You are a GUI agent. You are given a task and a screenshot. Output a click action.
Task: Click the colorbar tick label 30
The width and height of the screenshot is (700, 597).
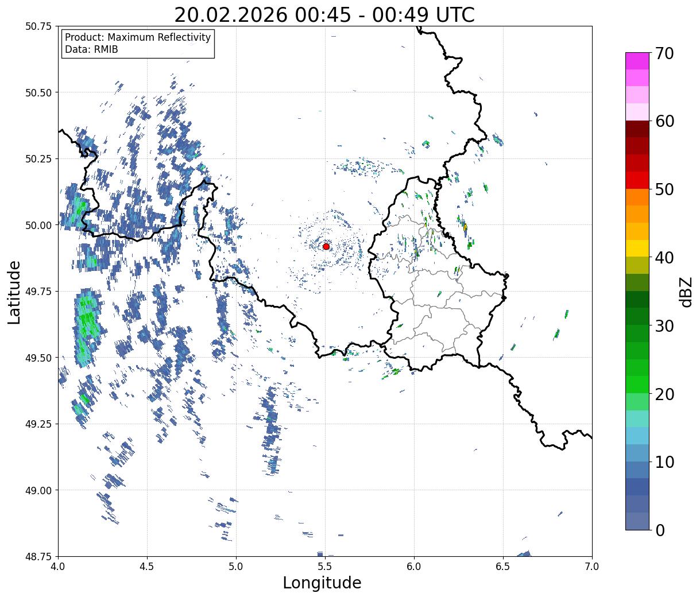664,325
